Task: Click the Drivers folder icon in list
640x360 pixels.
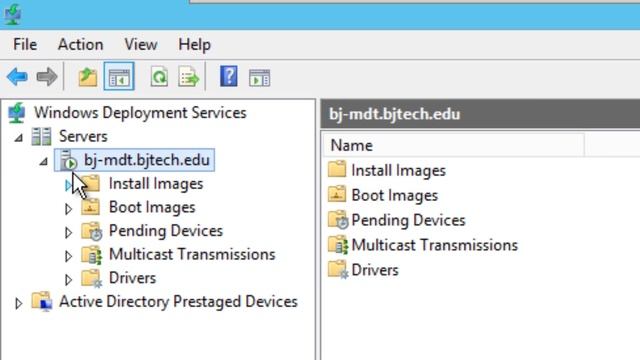Action: click(338, 270)
